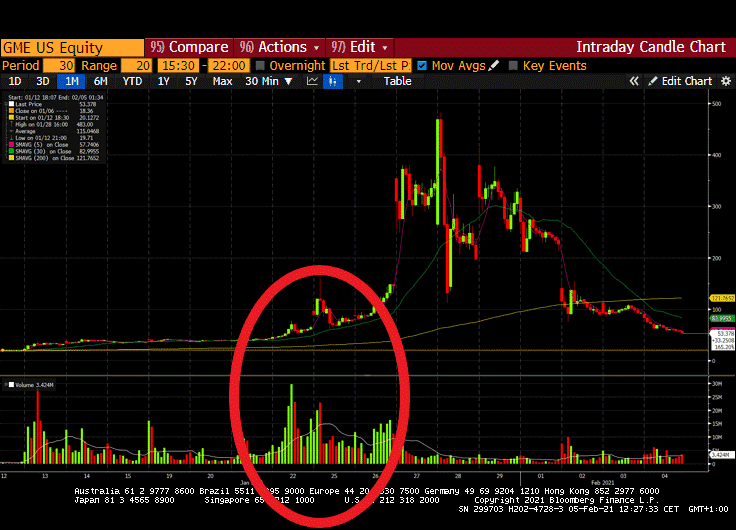Click the Start/End date range header text
This screenshot has height=530, width=736.
click(55, 98)
